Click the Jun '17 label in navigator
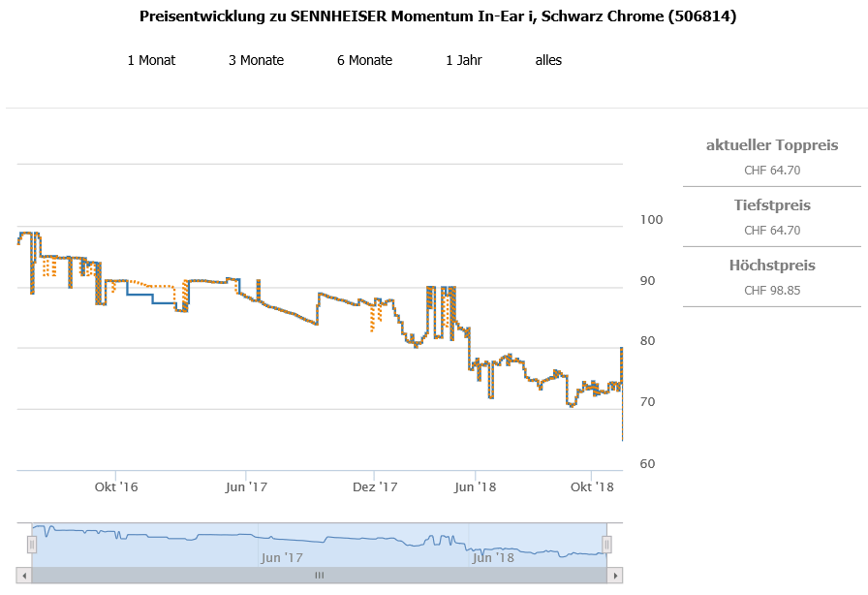868x595 pixels. (x=282, y=558)
